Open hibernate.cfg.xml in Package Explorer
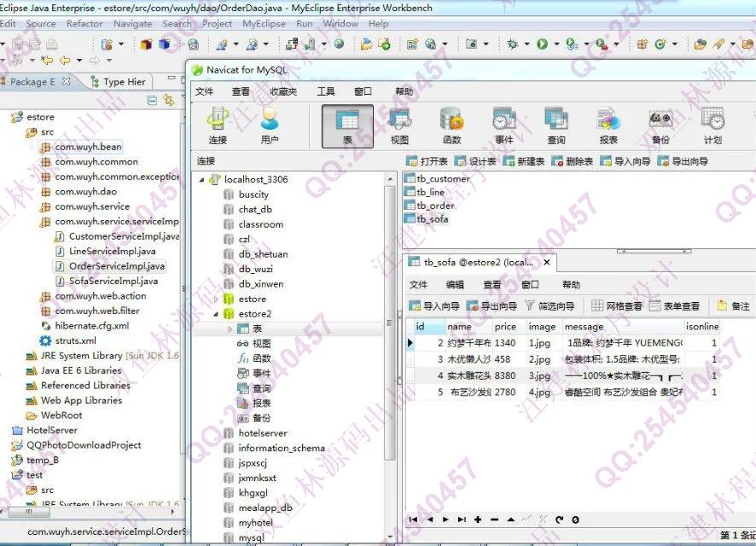This screenshot has width=756, height=546. click(84, 326)
